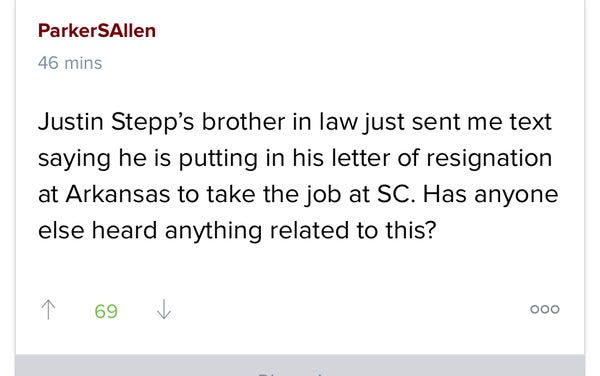Open the three-circle more options menu
The width and height of the screenshot is (600, 376).
click(x=545, y=309)
